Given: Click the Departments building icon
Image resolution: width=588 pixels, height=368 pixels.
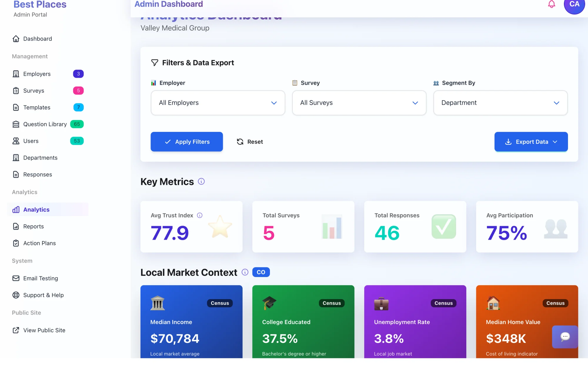Looking at the screenshot, I should pyautogui.click(x=16, y=158).
